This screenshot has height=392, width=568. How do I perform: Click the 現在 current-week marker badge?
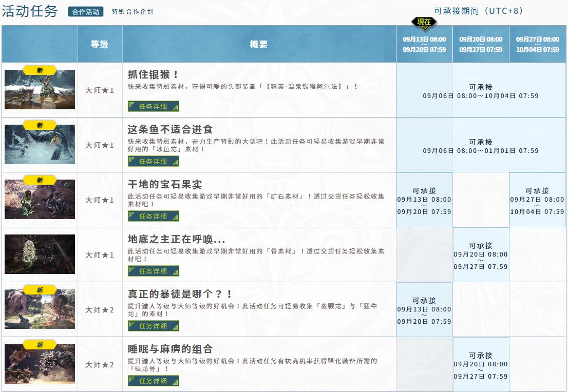click(424, 22)
